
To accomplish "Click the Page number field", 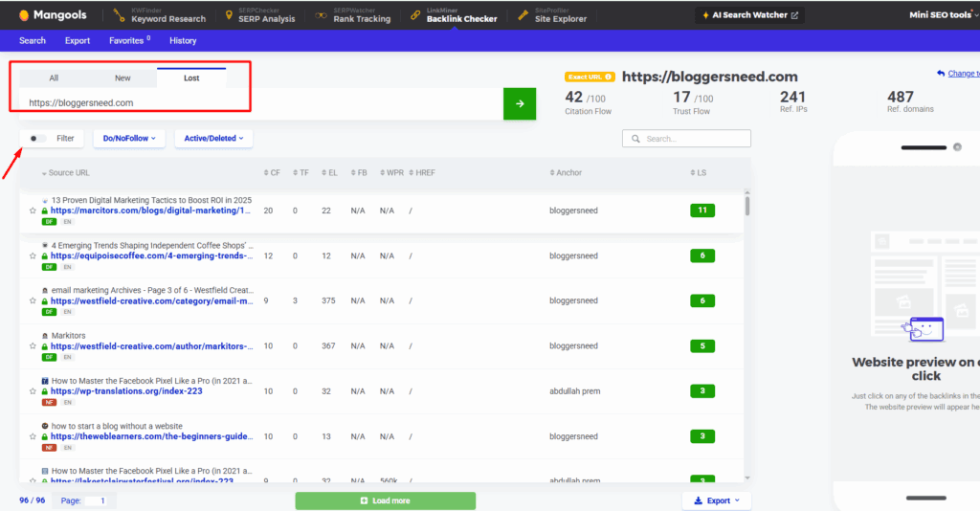I will point(95,501).
